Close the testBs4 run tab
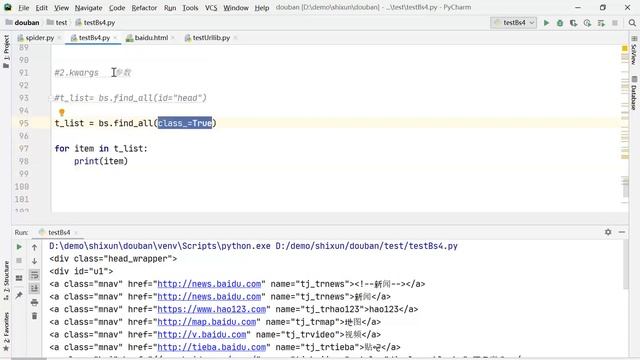Screen dimensions: 640x360 [x=76, y=233]
